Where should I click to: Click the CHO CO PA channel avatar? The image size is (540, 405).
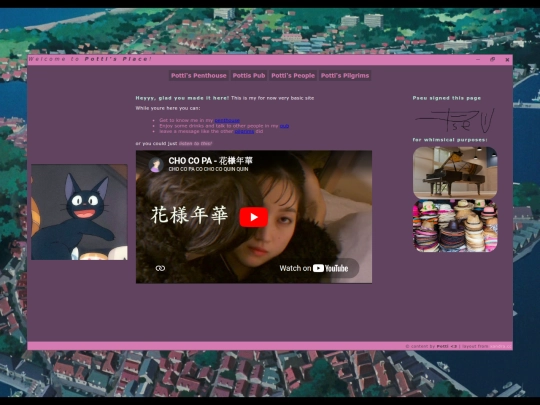(156, 164)
